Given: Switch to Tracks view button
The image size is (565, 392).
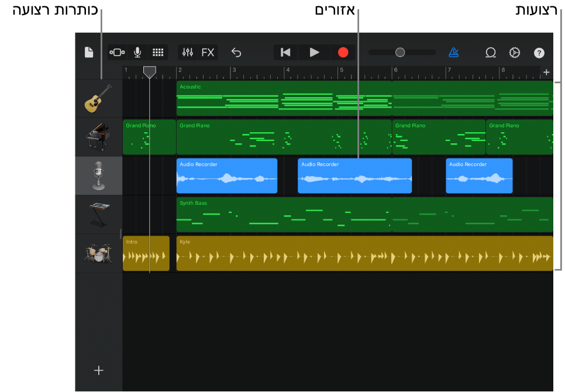Looking at the screenshot, I should point(117,52).
